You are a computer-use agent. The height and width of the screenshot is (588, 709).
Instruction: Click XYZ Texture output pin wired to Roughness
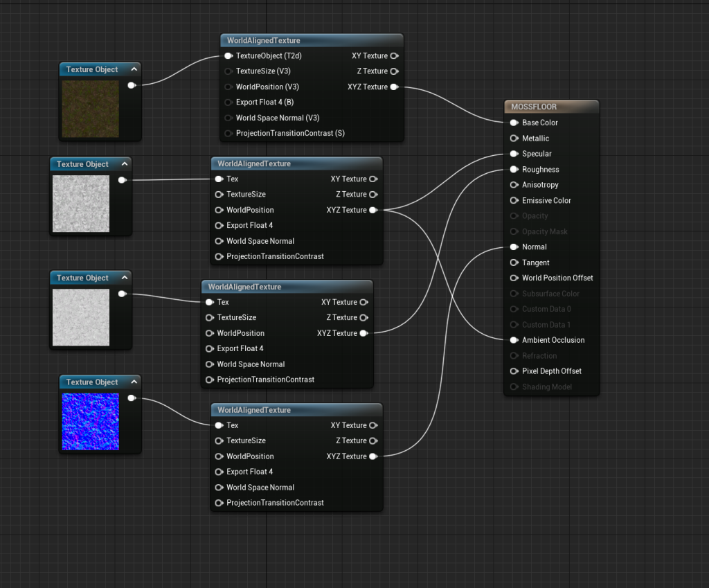(364, 333)
